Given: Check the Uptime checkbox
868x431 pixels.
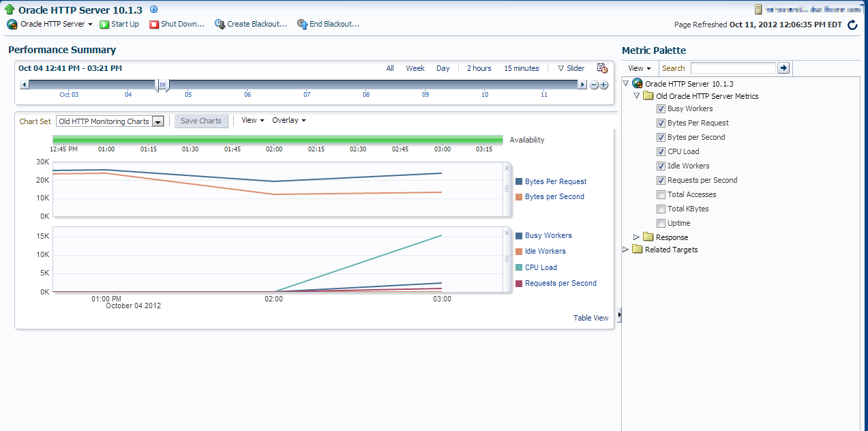Looking at the screenshot, I should click(661, 223).
